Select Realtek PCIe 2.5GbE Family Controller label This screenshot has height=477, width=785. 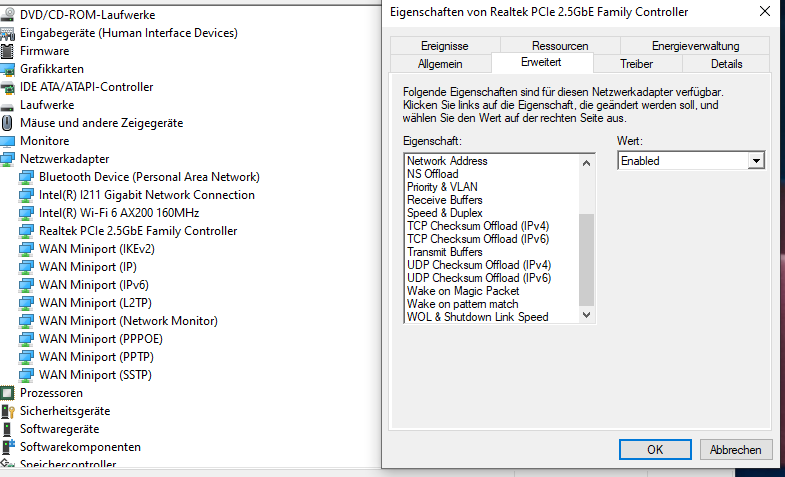coord(138,231)
